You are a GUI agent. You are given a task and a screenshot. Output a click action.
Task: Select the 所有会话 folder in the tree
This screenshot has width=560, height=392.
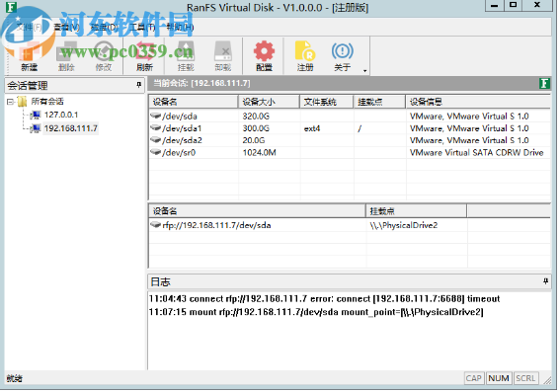(x=47, y=102)
